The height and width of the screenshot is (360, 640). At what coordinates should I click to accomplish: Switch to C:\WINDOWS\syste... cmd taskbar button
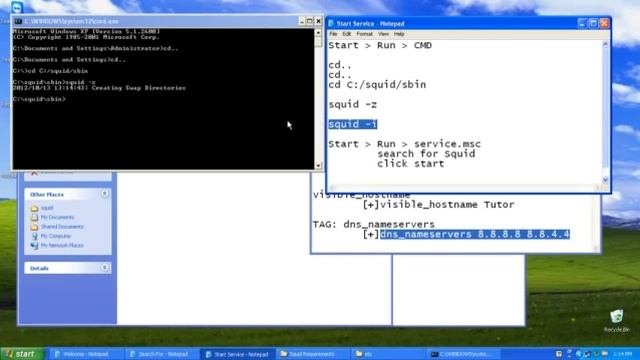click(x=462, y=354)
